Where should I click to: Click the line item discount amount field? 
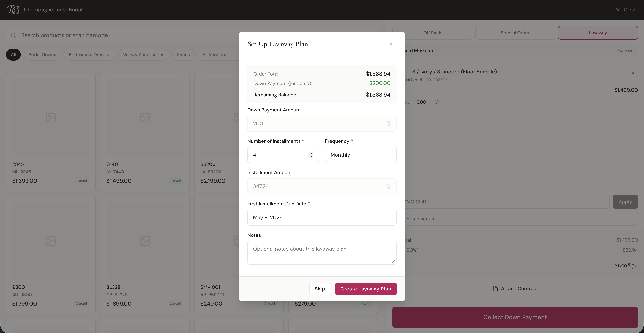pos(428,102)
